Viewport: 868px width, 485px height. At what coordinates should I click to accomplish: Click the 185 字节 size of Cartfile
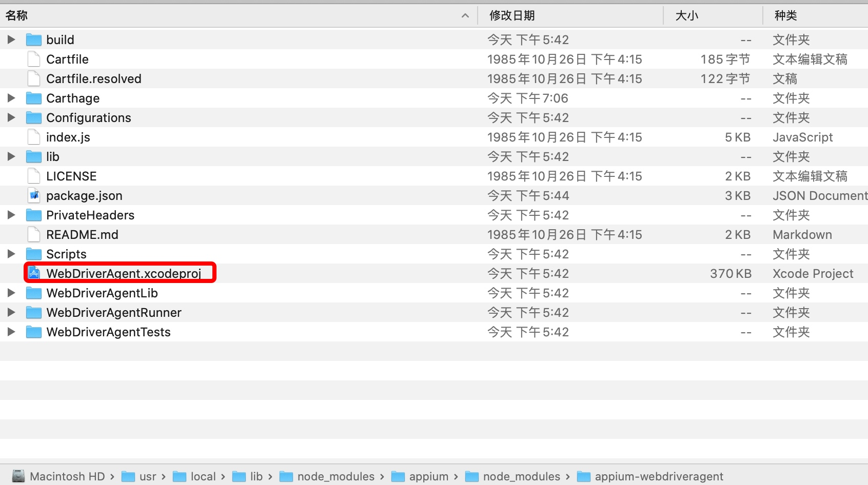pos(725,59)
